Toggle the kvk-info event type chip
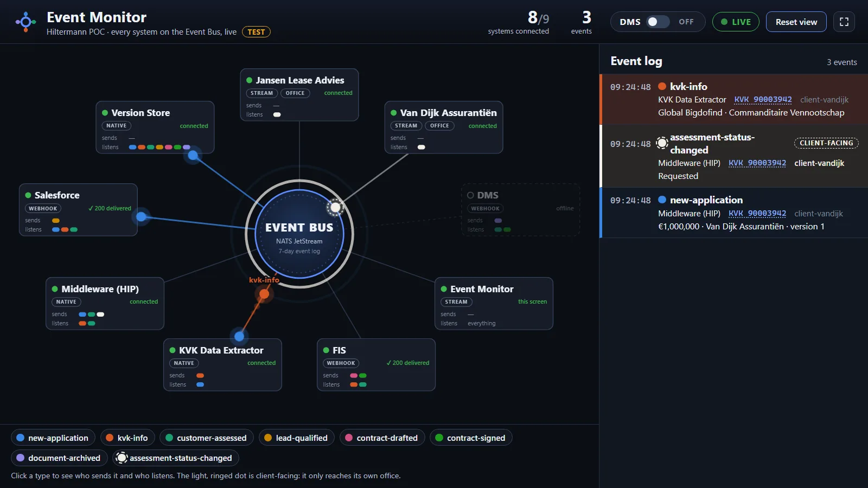 pos(128,438)
